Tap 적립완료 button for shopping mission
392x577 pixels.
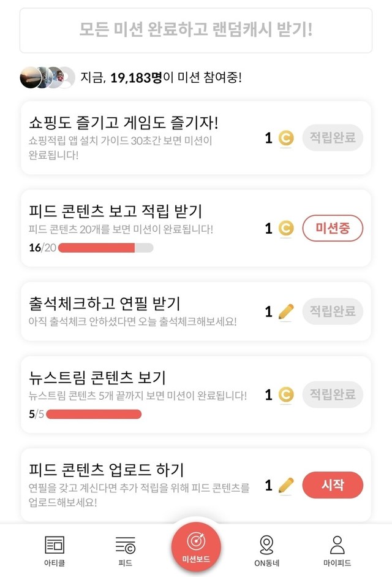pyautogui.click(x=333, y=139)
